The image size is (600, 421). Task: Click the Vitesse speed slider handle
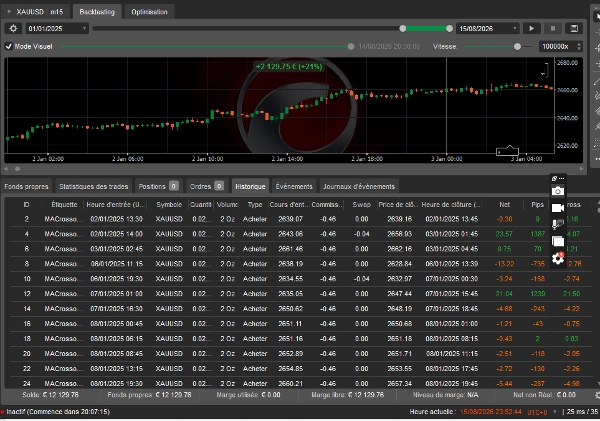click(517, 47)
